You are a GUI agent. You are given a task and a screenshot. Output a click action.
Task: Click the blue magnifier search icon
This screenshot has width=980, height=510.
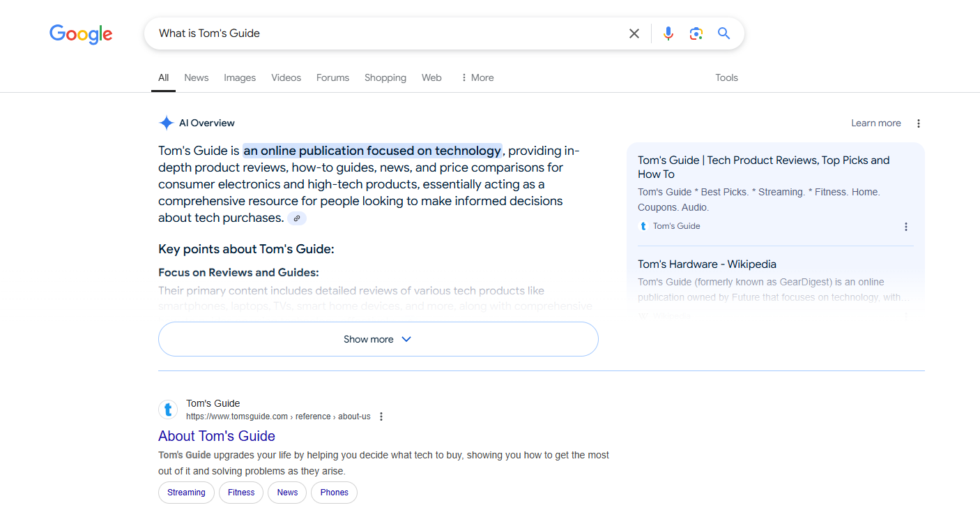pyautogui.click(x=723, y=33)
